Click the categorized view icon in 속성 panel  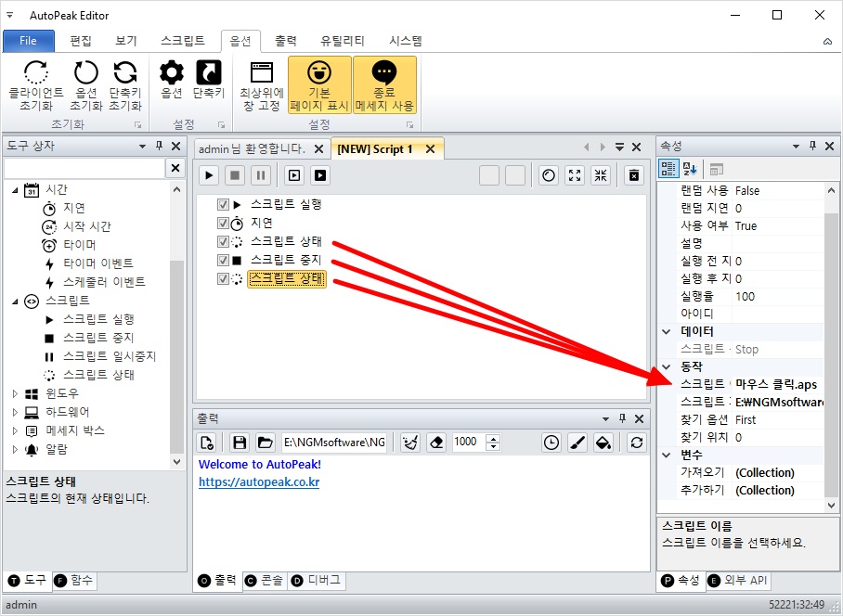pyautogui.click(x=668, y=169)
